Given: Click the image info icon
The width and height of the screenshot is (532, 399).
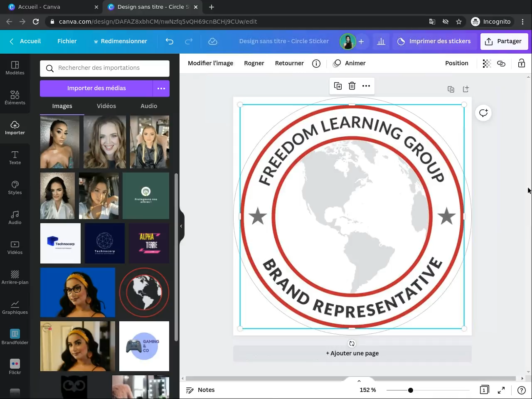Looking at the screenshot, I should [x=316, y=63].
